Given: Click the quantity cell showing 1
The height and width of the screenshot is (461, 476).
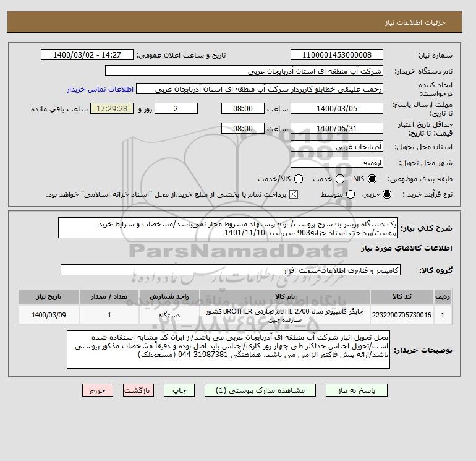Looking at the screenshot, I should pos(109,315).
